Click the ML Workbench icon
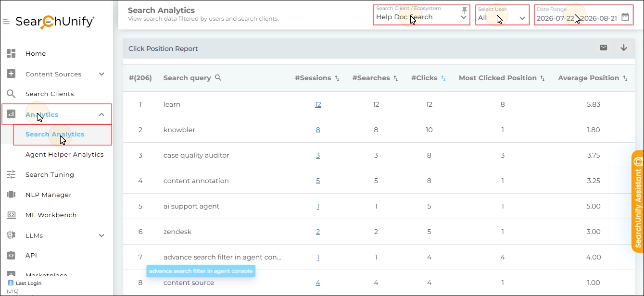Image resolution: width=644 pixels, height=296 pixels. click(x=11, y=215)
